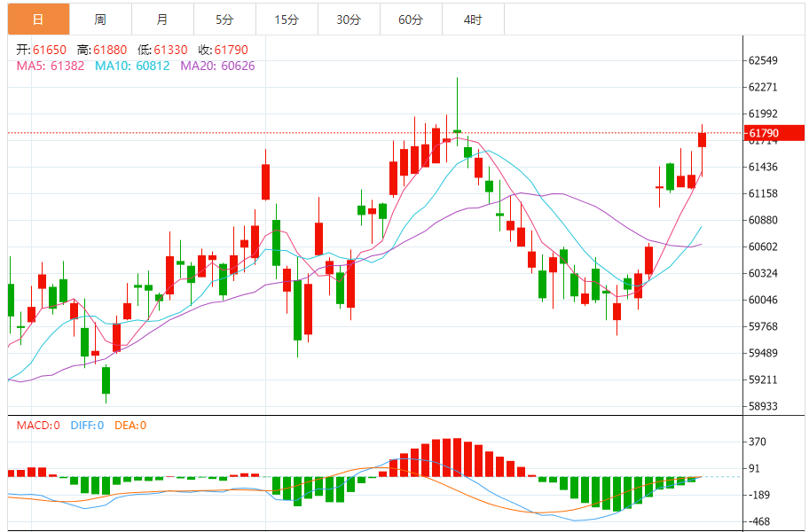Image resolution: width=809 pixels, height=532 pixels.
Task: Show the 30分 interval chart
Action: tap(349, 19)
